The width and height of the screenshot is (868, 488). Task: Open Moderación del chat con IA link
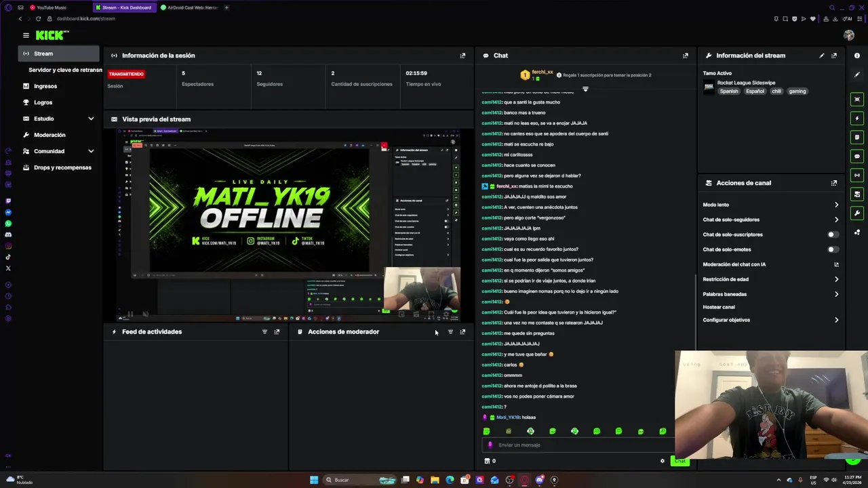coord(836,264)
